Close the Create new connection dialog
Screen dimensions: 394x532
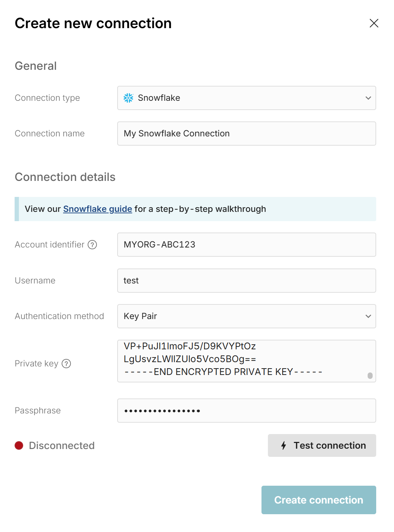374,24
